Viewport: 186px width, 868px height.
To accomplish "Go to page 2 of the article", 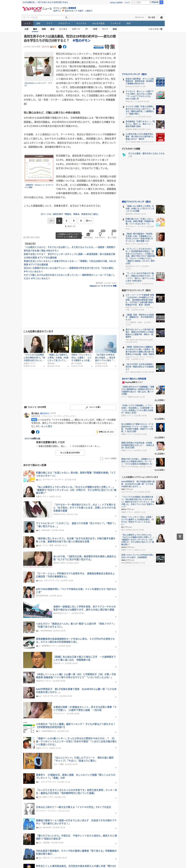I will [x=66, y=221].
